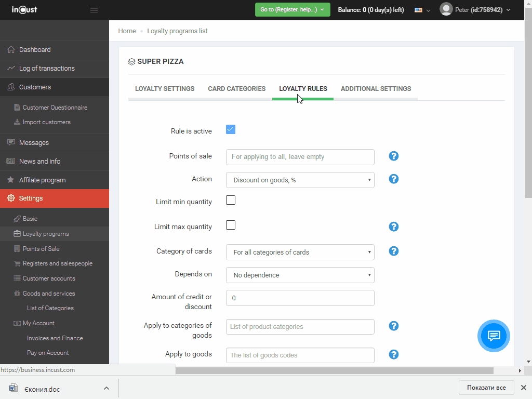
Task: Enable the Limit min quantity checkbox
Action: 231,200
